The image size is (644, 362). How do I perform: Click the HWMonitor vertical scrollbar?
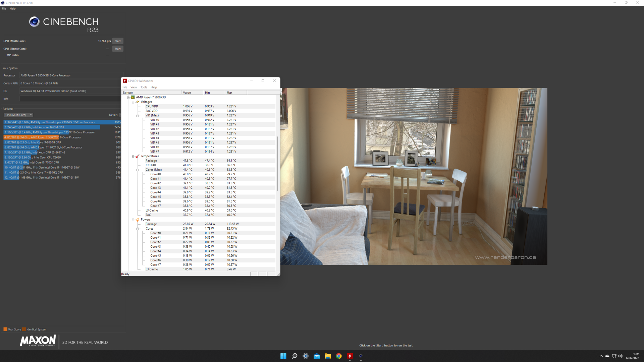[x=277, y=164]
